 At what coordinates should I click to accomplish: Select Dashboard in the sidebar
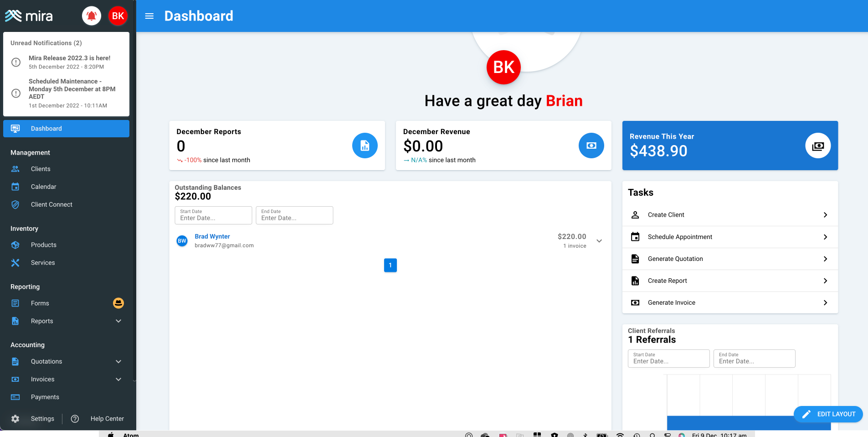46,128
